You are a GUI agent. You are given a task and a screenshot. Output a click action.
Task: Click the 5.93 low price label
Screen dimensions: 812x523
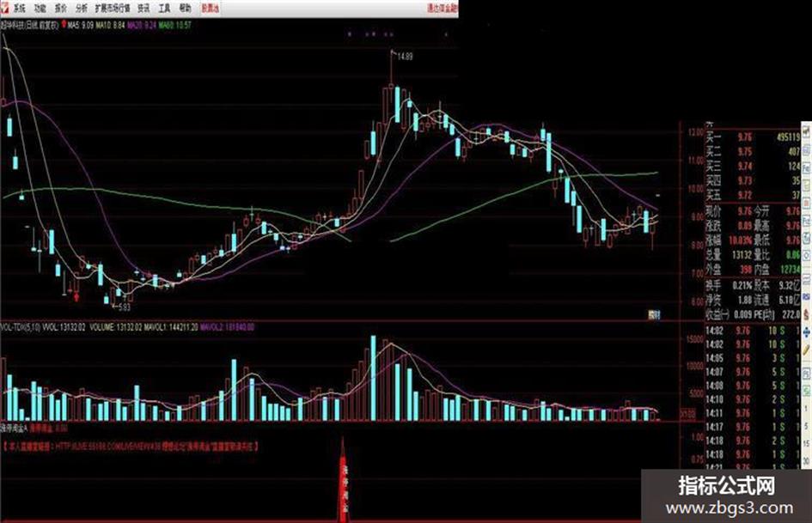pyautogui.click(x=124, y=307)
